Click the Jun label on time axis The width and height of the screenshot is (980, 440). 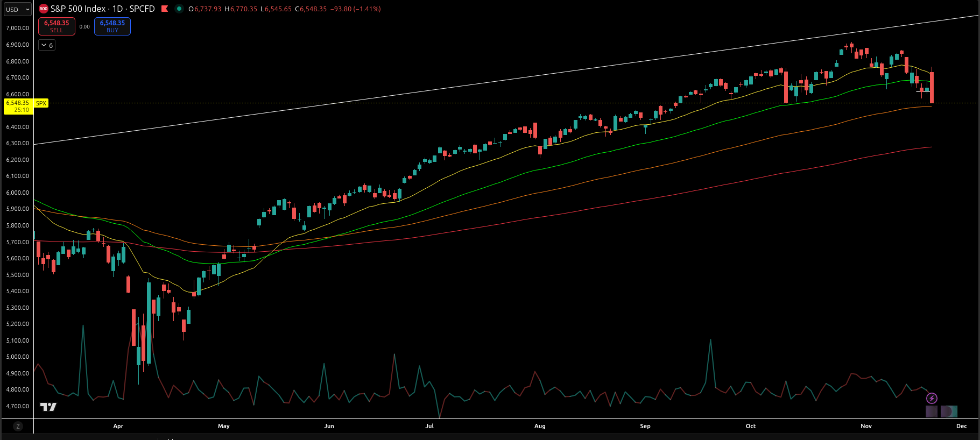pyautogui.click(x=329, y=426)
